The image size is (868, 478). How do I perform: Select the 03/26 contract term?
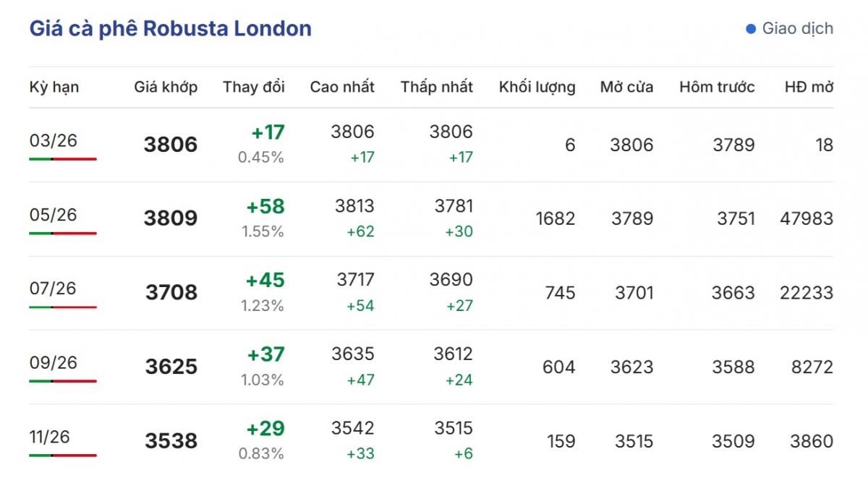pos(53,140)
